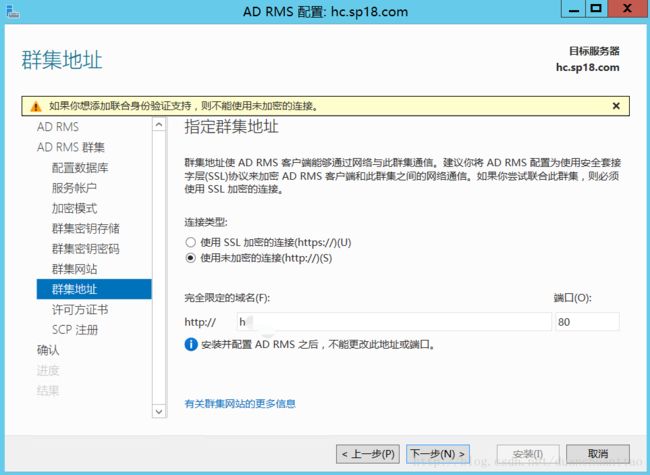The image size is (650, 475).
Task: Go to 加密模式 step
Action: 74,208
